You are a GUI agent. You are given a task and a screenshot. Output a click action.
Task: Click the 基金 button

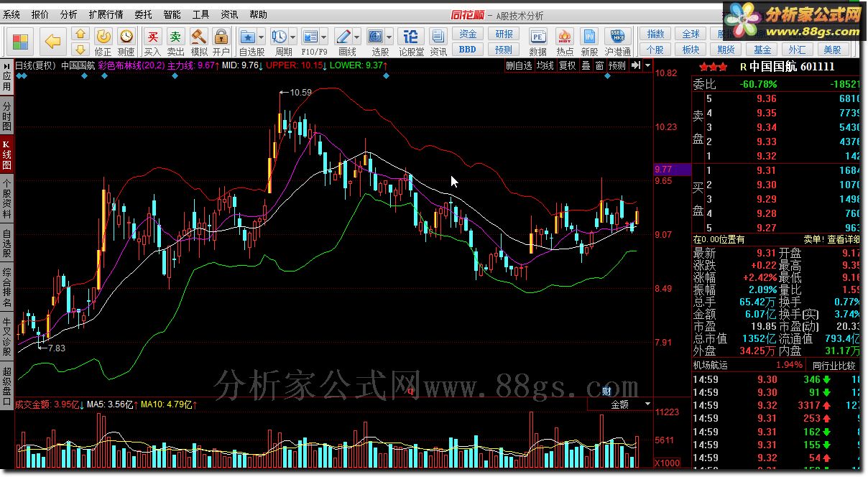click(762, 50)
